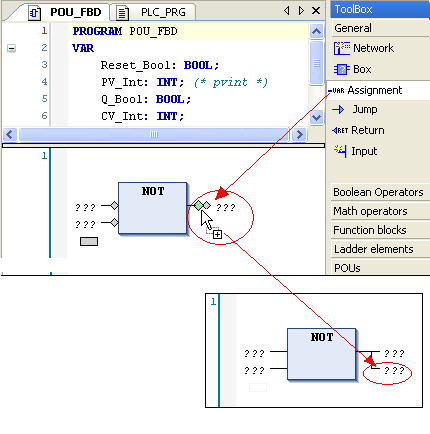Click the vertical scrollbar down arrow
This screenshot has width=430, height=434.
pyautogui.click(x=316, y=117)
